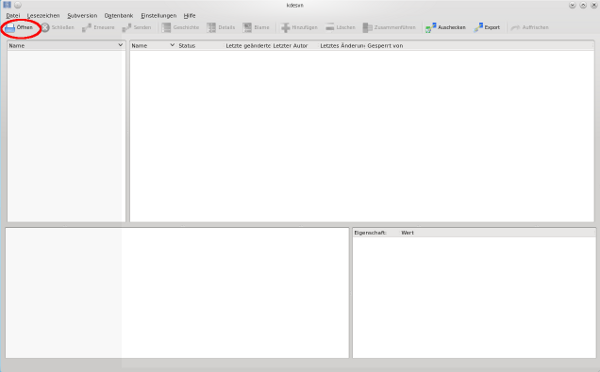Click the greyed Schließen toolbar icon

click(x=45, y=28)
